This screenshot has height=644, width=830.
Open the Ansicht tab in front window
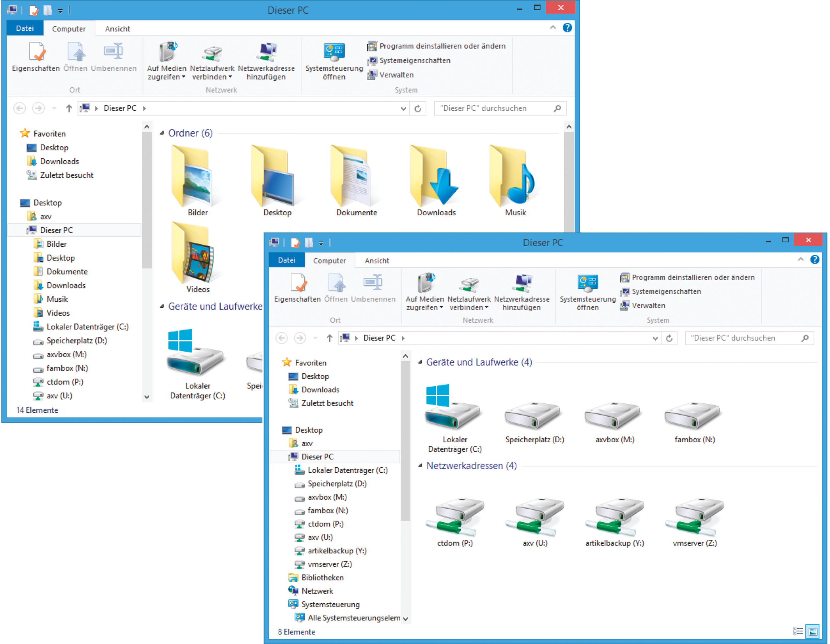pyautogui.click(x=377, y=261)
